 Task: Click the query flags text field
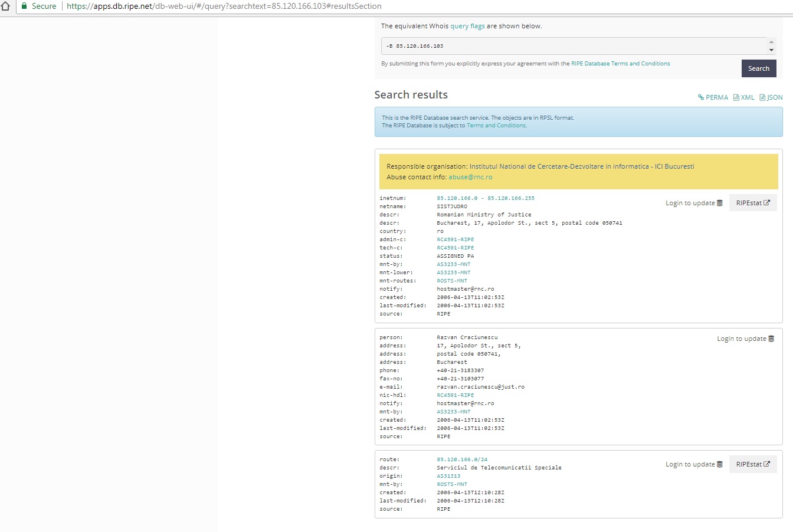574,46
